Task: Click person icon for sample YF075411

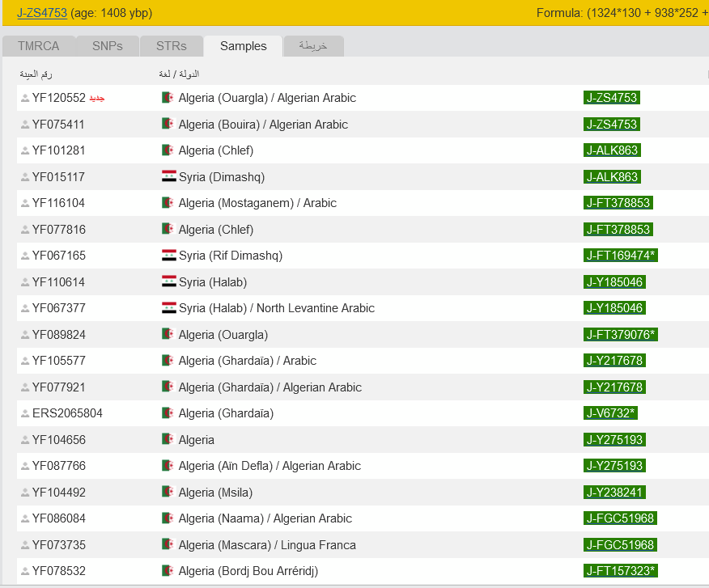Action: 25,125
